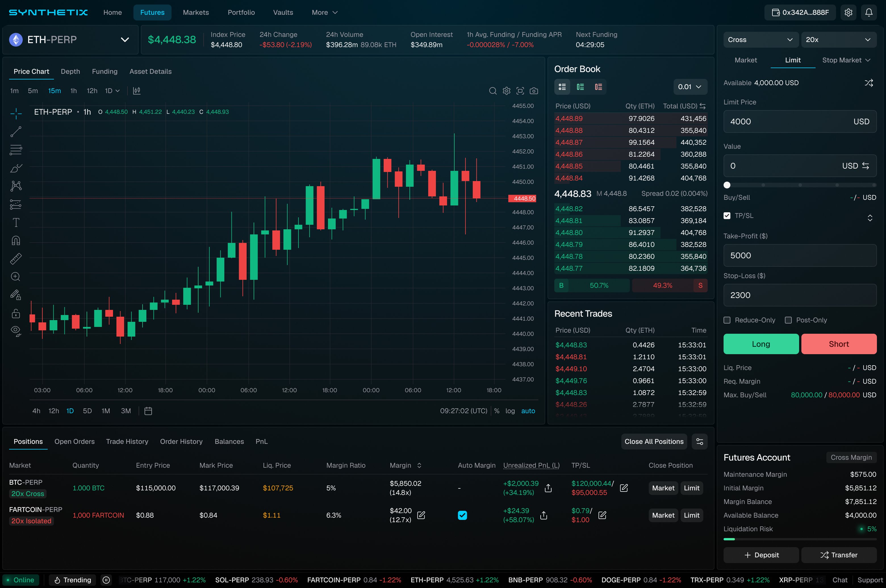
Task: Show only buy orders in the order book
Action: (580, 87)
